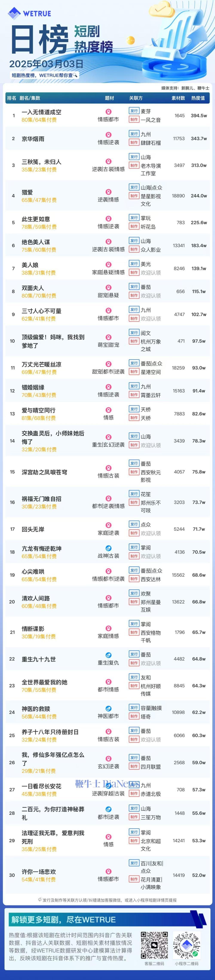This screenshot has width=215, height=980.
Task: Click the magnifier icon after WETRUE帮你查
Action: tap(75, 75)
